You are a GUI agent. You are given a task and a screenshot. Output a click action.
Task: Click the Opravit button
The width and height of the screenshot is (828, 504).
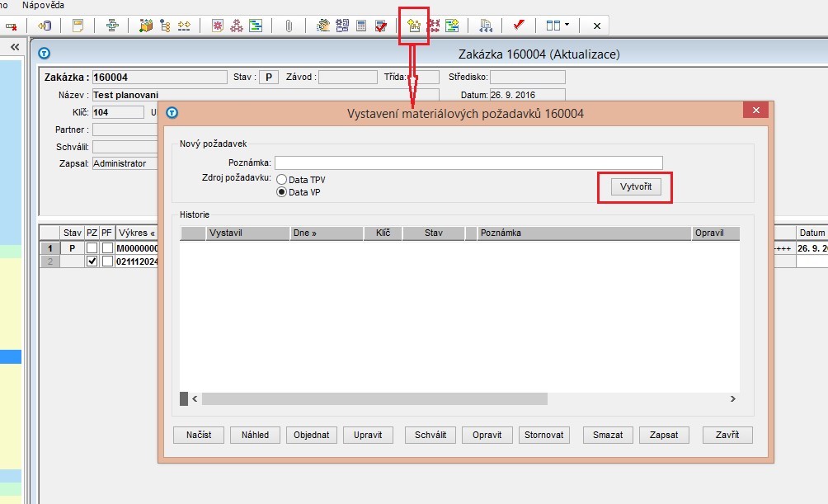click(487, 435)
